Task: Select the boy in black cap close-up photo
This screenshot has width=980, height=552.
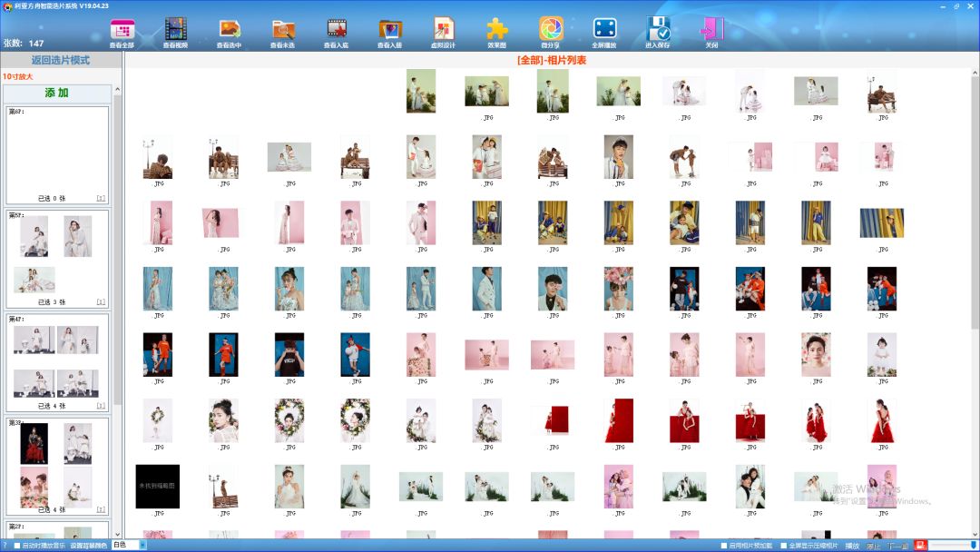Action: 289,354
